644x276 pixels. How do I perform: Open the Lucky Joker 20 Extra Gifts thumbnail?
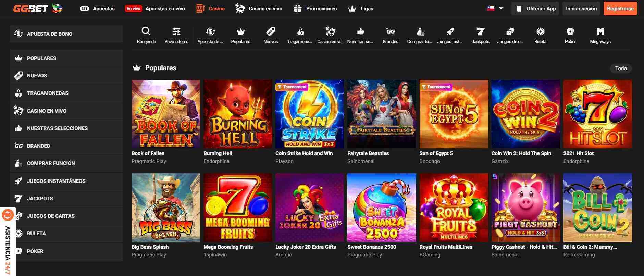pyautogui.click(x=310, y=208)
